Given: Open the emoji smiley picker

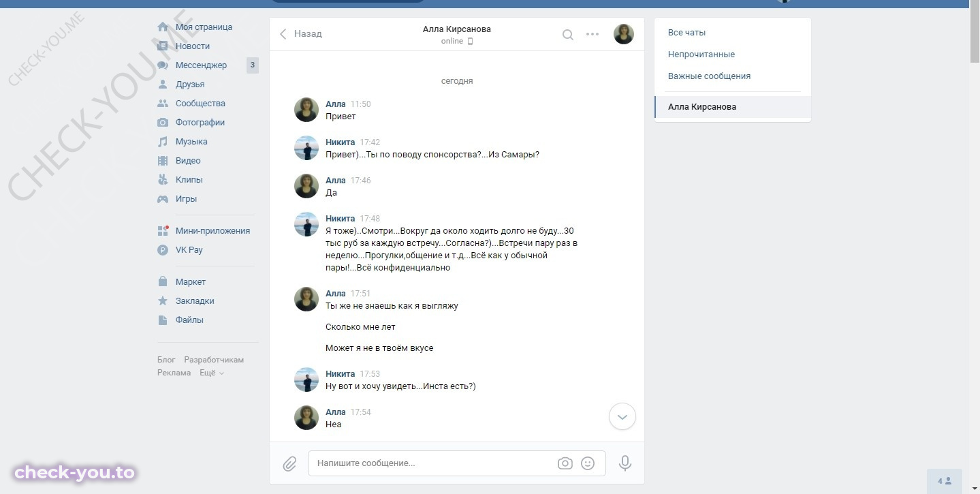Looking at the screenshot, I should [588, 463].
